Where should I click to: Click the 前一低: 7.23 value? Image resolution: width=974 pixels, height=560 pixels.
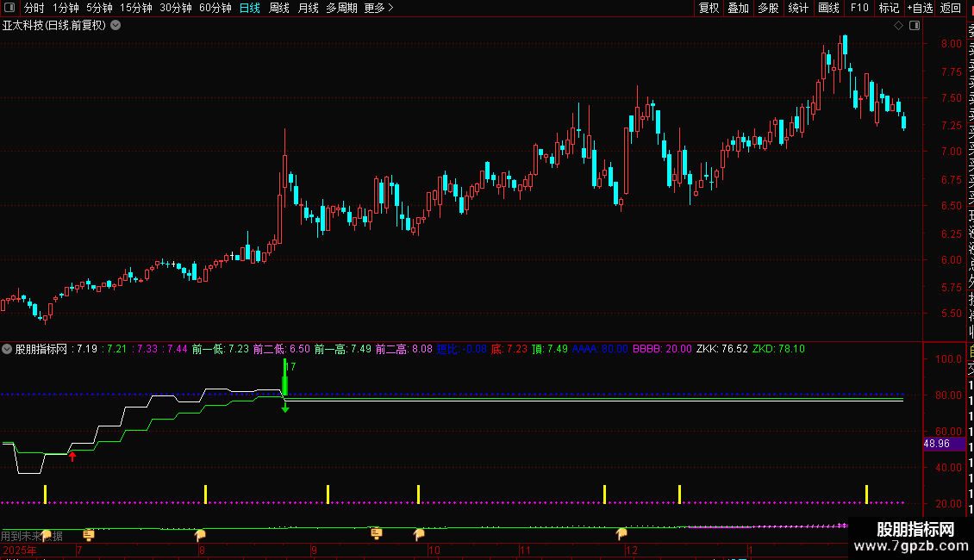tap(221, 349)
